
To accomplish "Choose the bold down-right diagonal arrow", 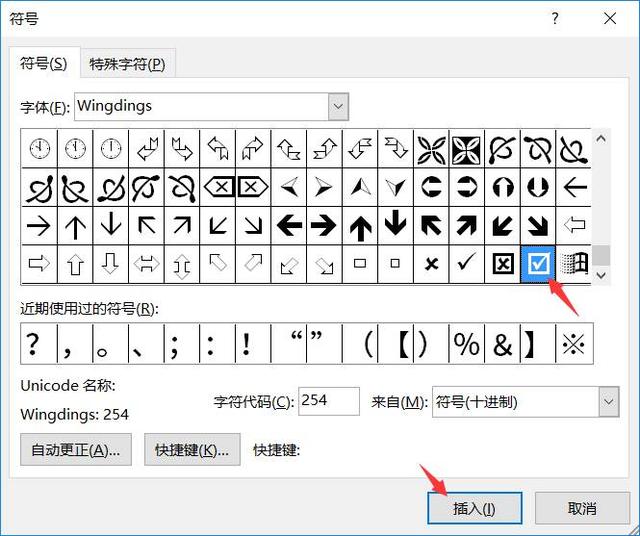I will pos(538,225).
